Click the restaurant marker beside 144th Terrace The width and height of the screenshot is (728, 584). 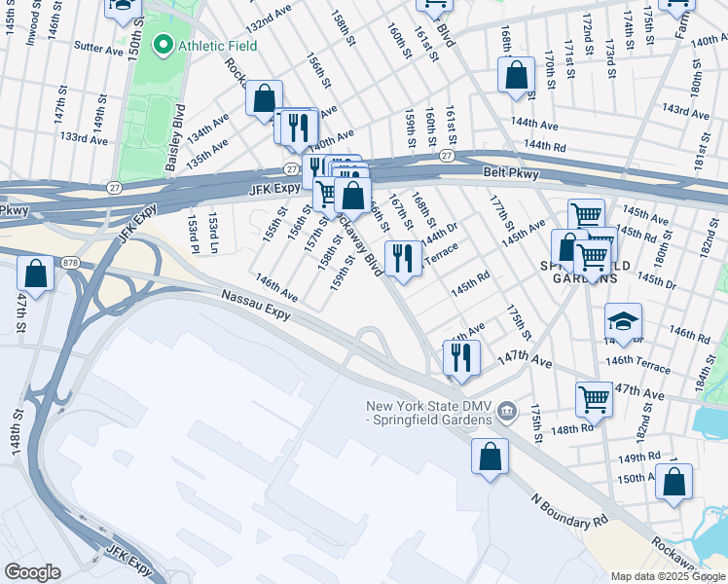point(403,262)
